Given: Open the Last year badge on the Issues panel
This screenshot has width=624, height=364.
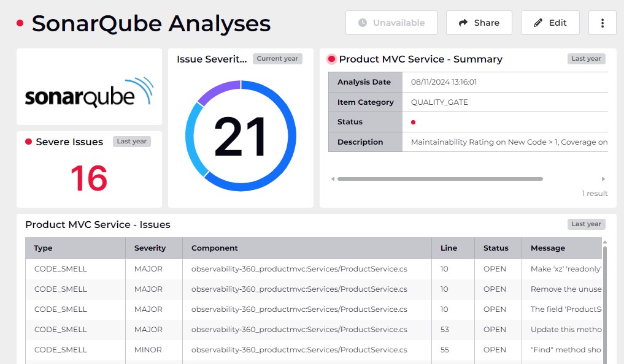Looking at the screenshot, I should click(x=586, y=224).
